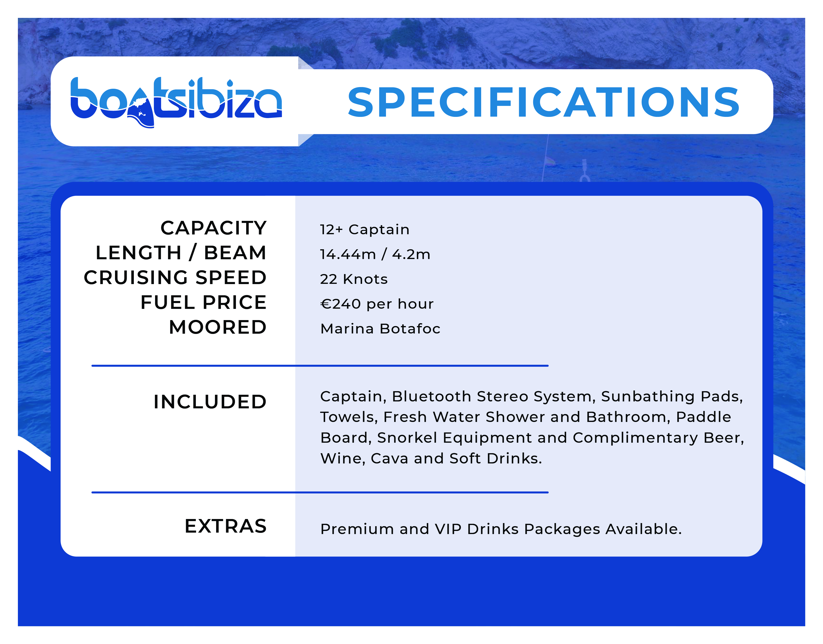The image size is (823, 644).
Task: Click 'Wine, Cava and Soft Drinks' line
Action: pos(431,458)
